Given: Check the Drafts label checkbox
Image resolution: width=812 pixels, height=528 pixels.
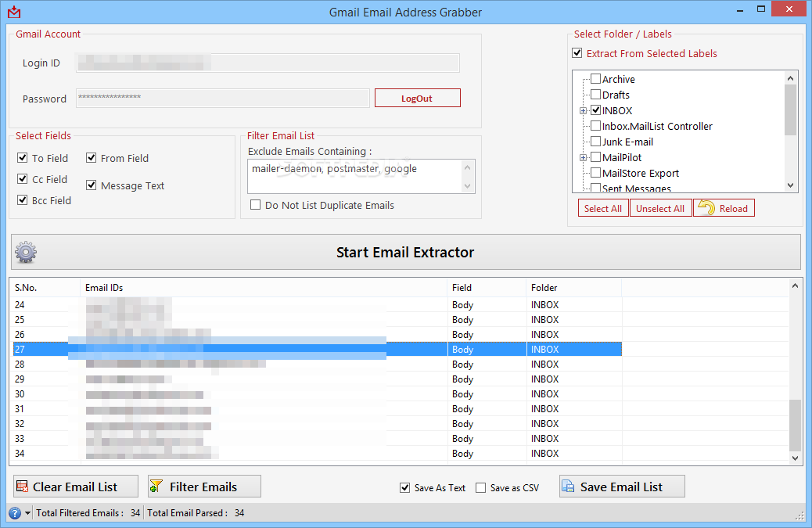Looking at the screenshot, I should (596, 94).
